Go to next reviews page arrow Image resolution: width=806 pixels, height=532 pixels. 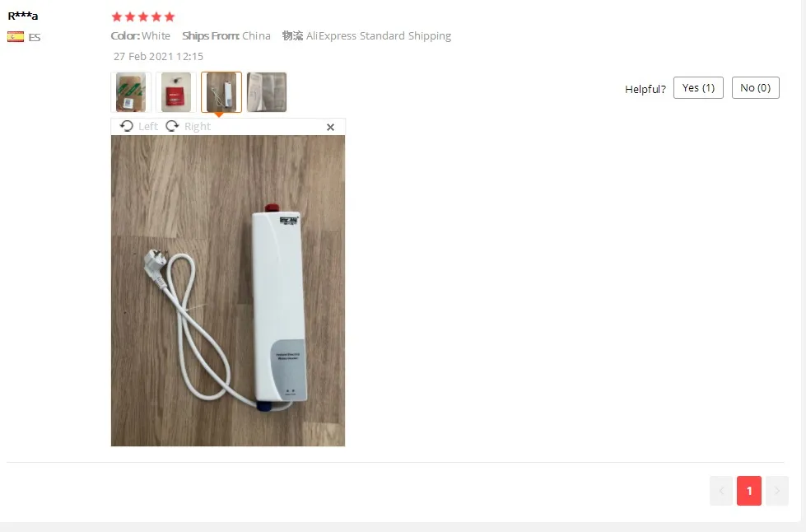pos(776,491)
